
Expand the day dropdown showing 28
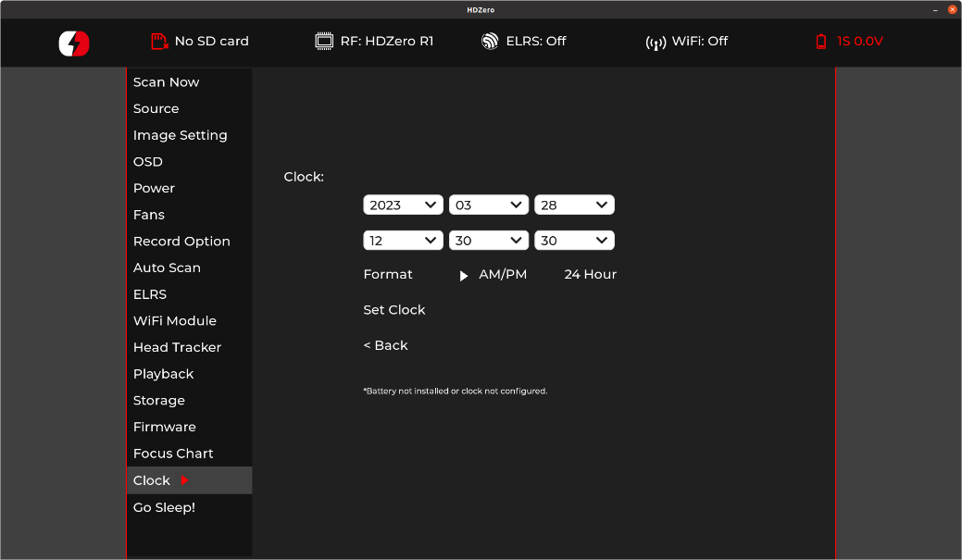coord(574,205)
